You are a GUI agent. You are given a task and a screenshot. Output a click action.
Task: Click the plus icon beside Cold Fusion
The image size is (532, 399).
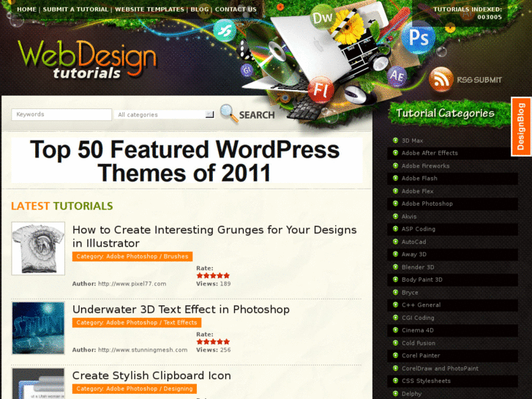click(x=395, y=343)
